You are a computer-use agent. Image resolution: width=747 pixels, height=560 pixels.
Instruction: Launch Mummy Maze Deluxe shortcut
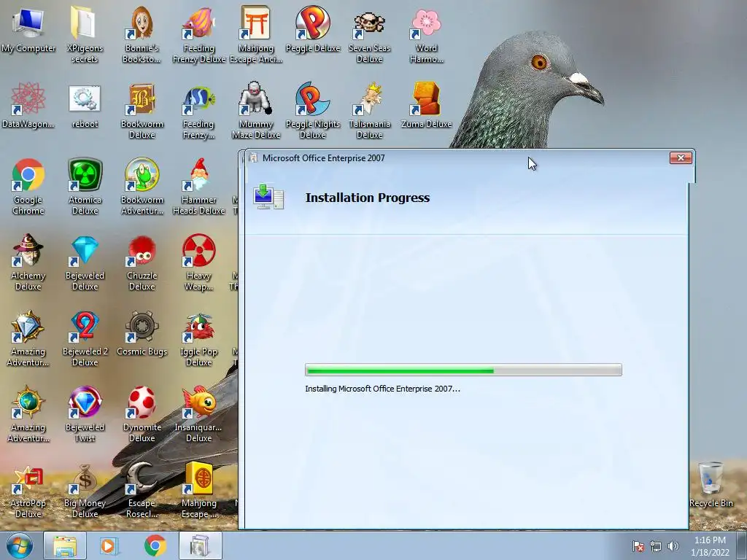[256, 111]
